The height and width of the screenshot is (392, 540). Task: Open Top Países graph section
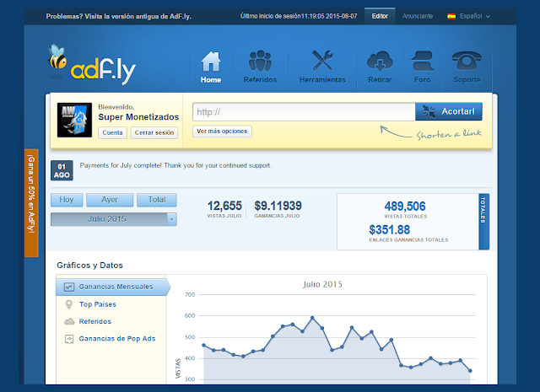(x=98, y=304)
